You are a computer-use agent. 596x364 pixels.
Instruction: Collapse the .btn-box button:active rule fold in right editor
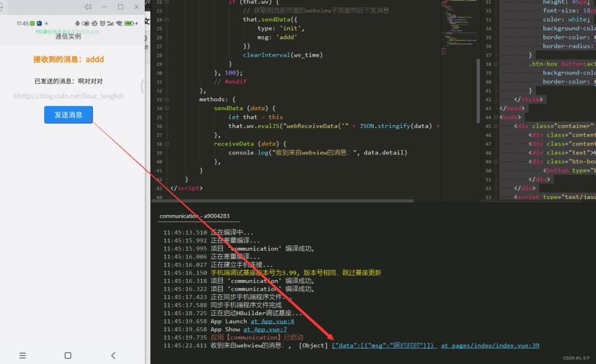(496, 64)
